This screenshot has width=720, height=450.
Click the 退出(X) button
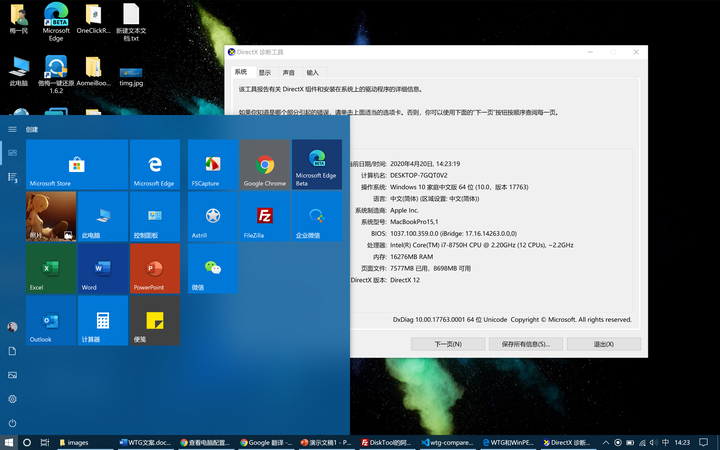[x=604, y=344]
